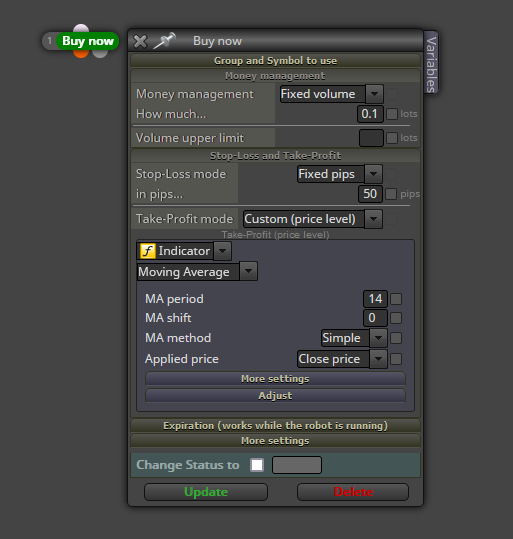The width and height of the screenshot is (513, 539).
Task: Toggle checkbox next to Fixed volume dropdown
Action: click(x=392, y=94)
